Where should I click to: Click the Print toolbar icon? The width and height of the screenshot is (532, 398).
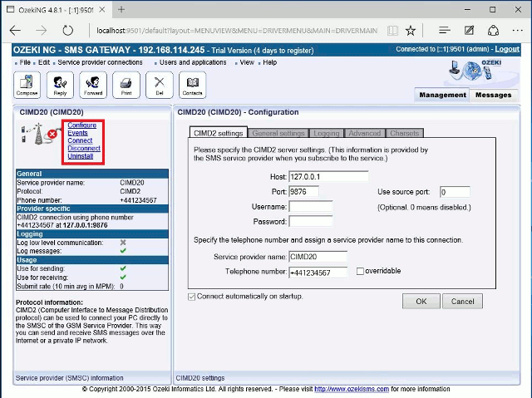[x=126, y=85]
